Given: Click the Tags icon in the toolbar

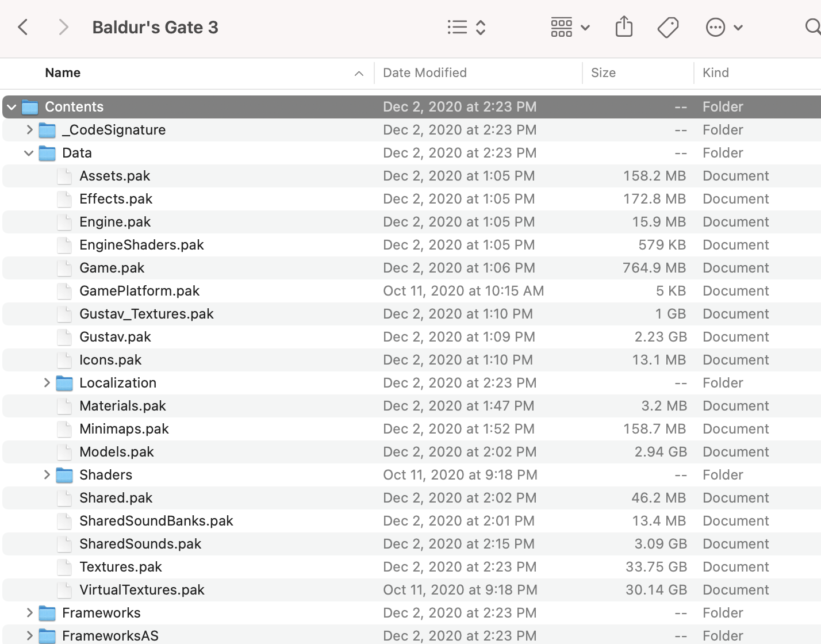Looking at the screenshot, I should pos(668,27).
